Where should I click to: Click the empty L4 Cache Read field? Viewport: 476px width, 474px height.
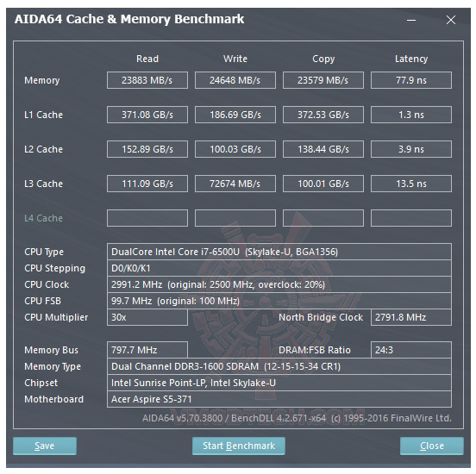point(147,218)
